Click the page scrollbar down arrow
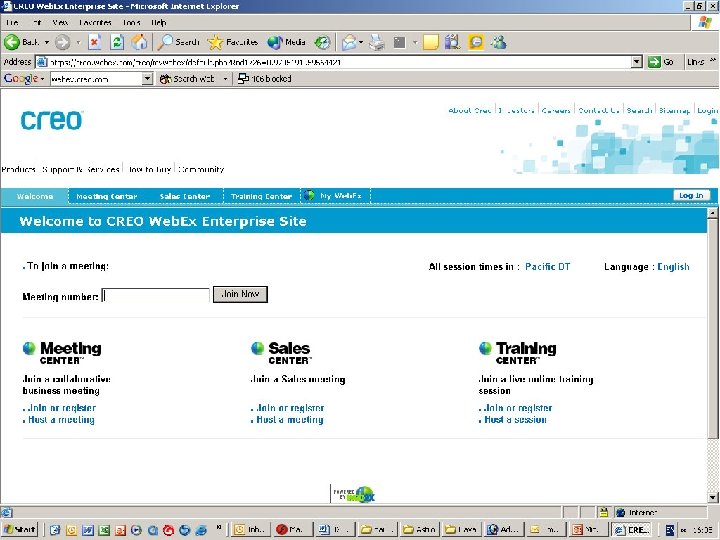Image resolution: width=720 pixels, height=540 pixels. pyautogui.click(x=713, y=497)
